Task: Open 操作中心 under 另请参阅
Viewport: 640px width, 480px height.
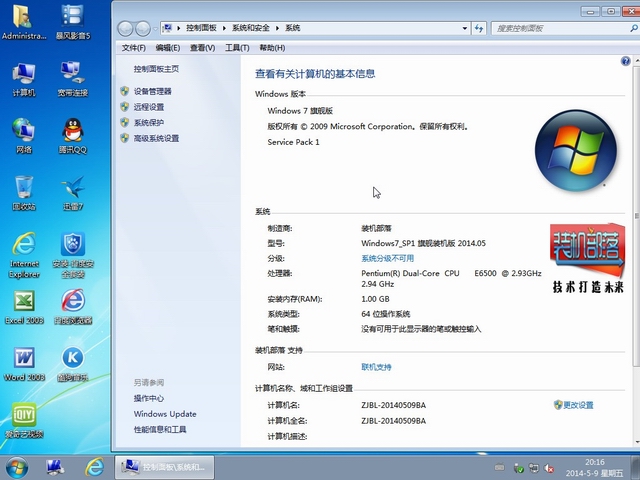Action: [x=149, y=398]
